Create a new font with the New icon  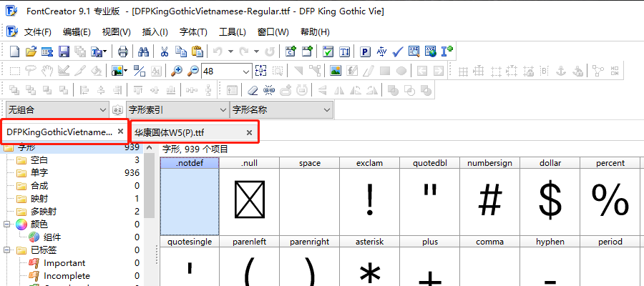click(15, 51)
